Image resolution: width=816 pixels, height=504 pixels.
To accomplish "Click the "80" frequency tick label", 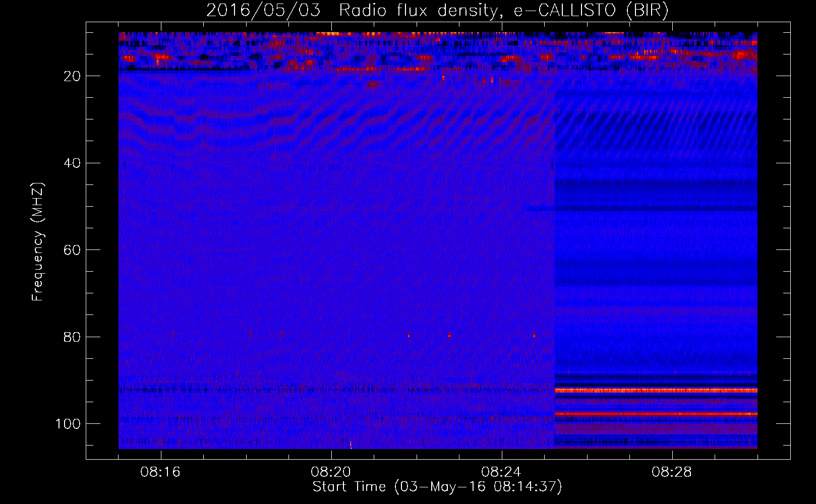I will [73, 337].
